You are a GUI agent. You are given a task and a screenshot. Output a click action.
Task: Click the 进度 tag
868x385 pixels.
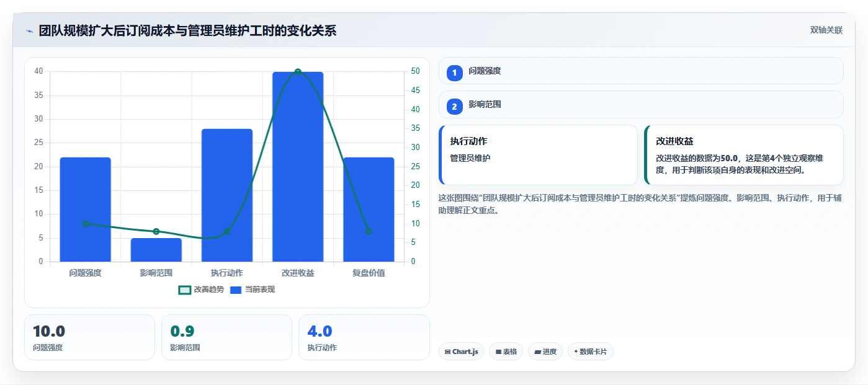coord(545,352)
